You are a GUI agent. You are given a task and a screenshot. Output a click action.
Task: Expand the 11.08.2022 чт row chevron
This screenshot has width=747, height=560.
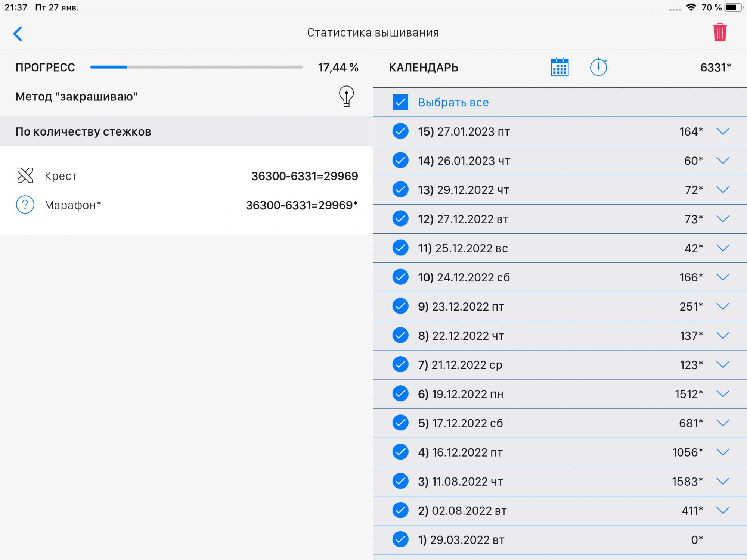click(x=723, y=481)
